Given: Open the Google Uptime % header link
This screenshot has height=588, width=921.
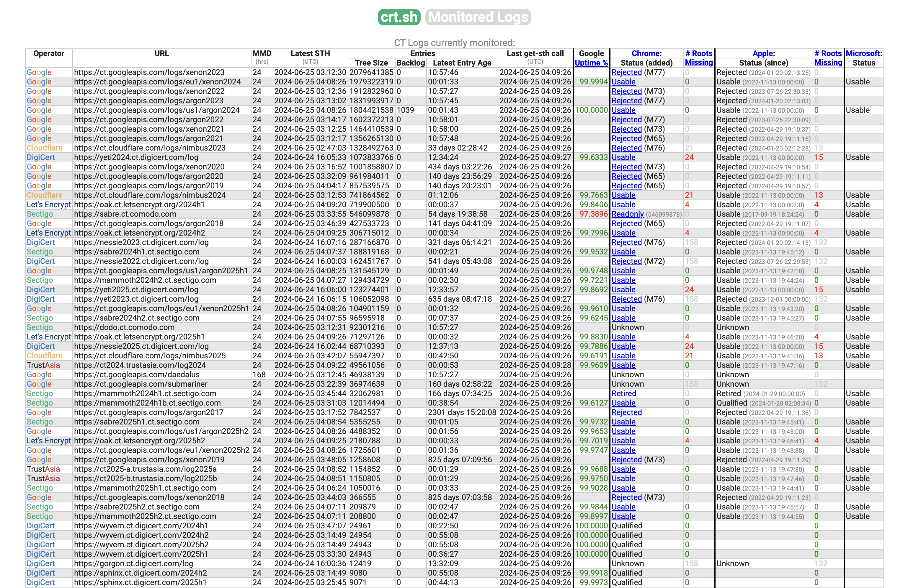Looking at the screenshot, I should [591, 63].
